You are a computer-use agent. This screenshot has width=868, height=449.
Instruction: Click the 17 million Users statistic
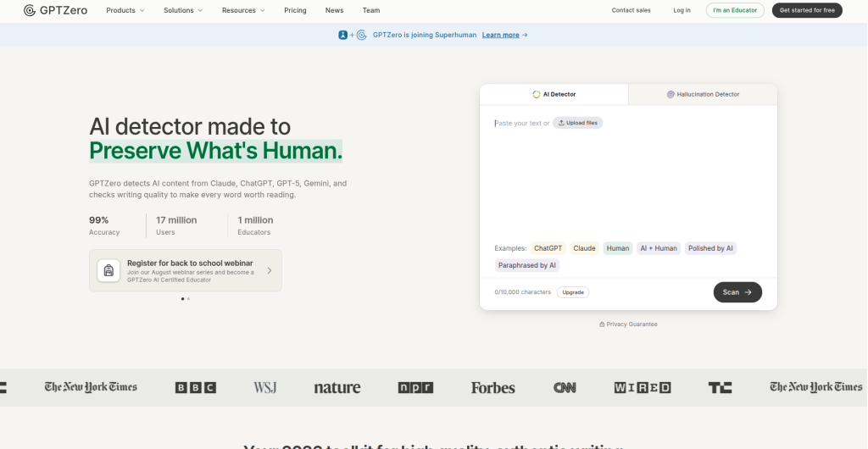pyautogui.click(x=176, y=225)
